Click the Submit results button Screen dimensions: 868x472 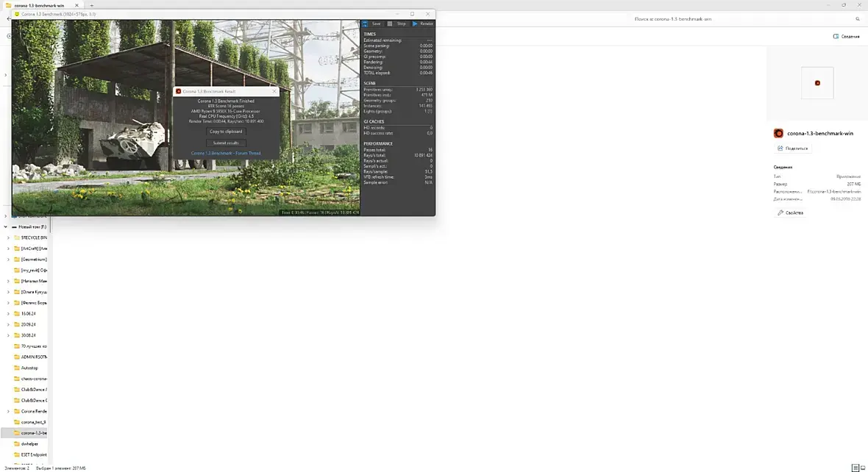coord(226,143)
